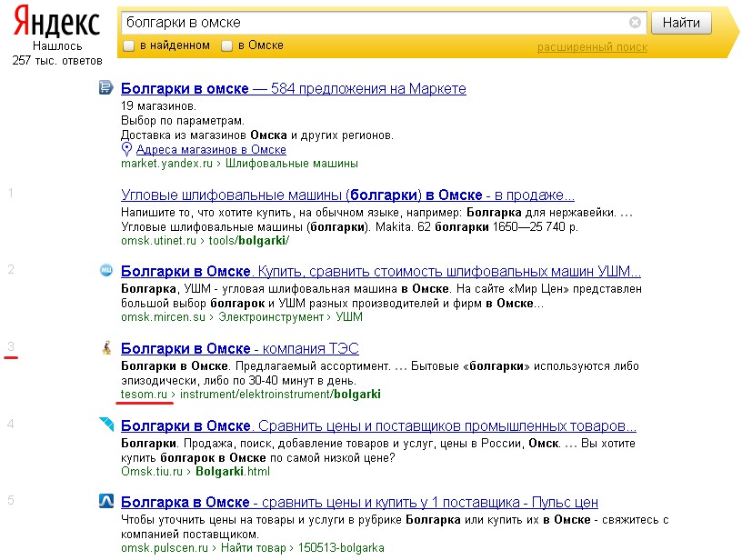This screenshot has height=560, width=742.
Task: Click the Yandex logo
Action: pos(56,22)
